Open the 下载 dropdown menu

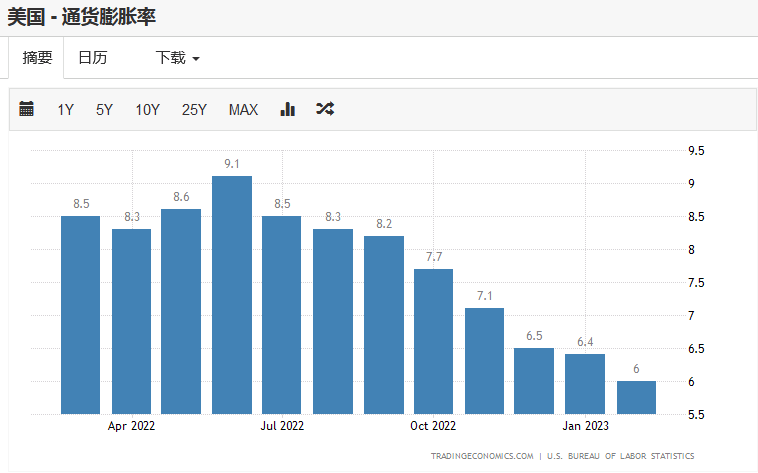(x=177, y=58)
